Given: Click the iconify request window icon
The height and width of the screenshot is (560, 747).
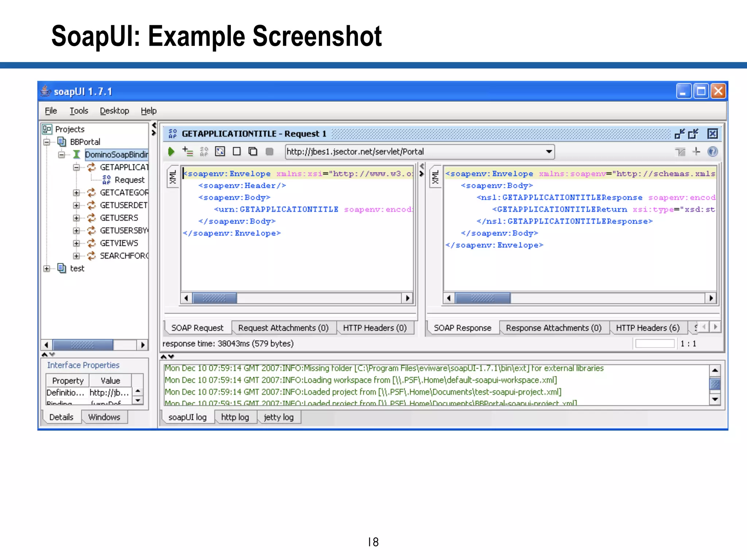Looking at the screenshot, I should click(x=680, y=134).
